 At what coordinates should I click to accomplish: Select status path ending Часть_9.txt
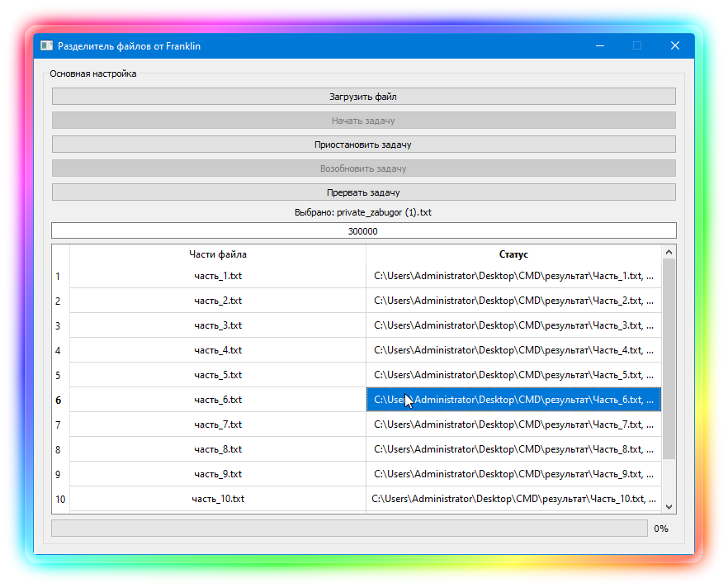(513, 474)
